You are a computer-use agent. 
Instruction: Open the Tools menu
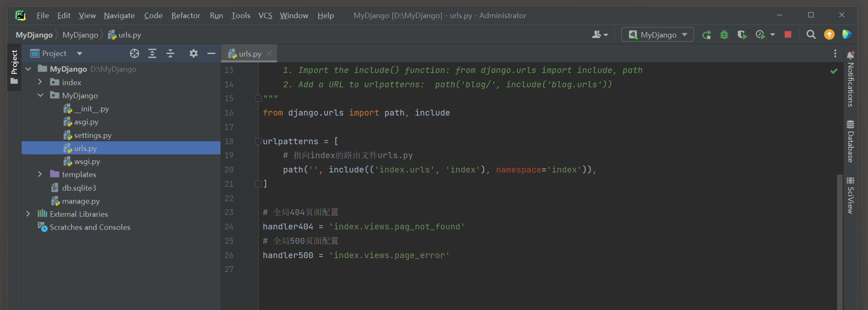tap(241, 16)
